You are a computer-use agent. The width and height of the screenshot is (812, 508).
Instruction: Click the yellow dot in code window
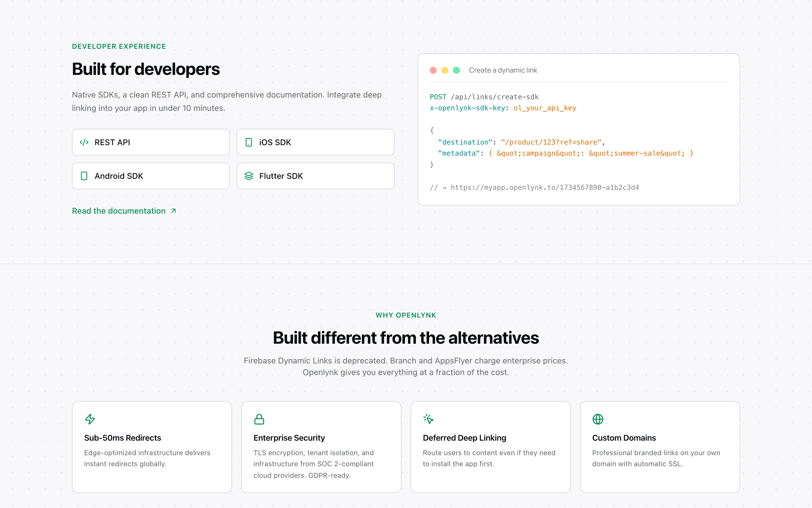click(x=445, y=70)
